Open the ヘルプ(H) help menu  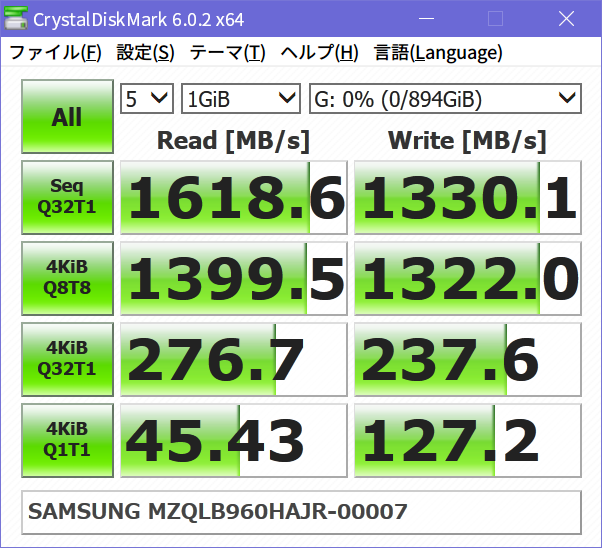pyautogui.click(x=319, y=53)
